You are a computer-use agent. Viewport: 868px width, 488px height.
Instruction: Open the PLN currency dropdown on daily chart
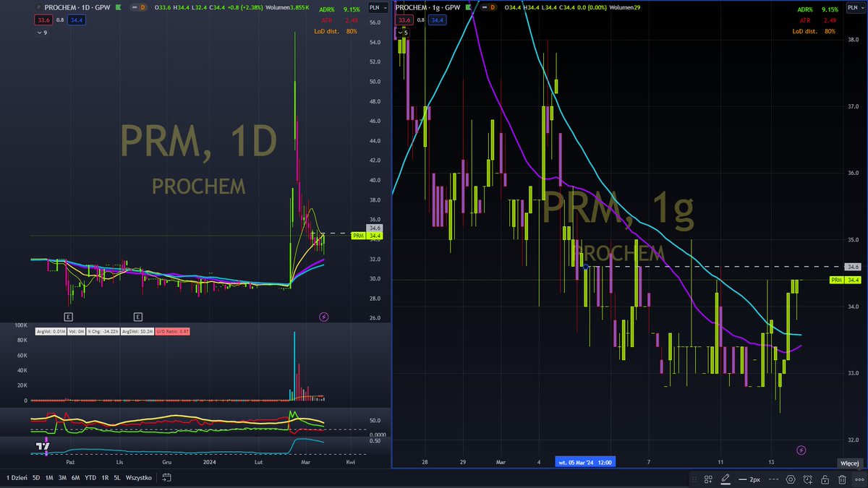[377, 7]
